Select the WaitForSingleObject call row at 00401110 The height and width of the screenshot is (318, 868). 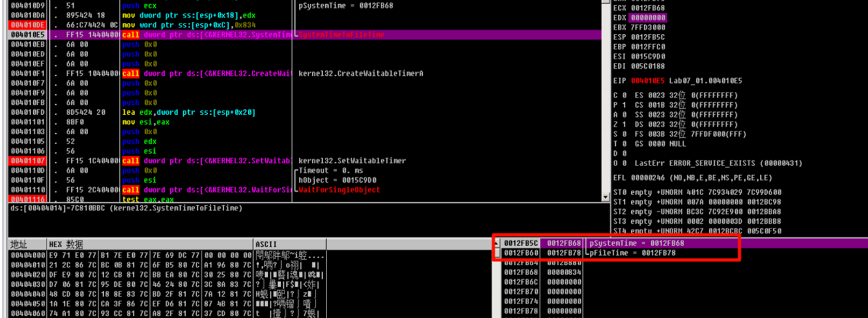click(x=305, y=190)
